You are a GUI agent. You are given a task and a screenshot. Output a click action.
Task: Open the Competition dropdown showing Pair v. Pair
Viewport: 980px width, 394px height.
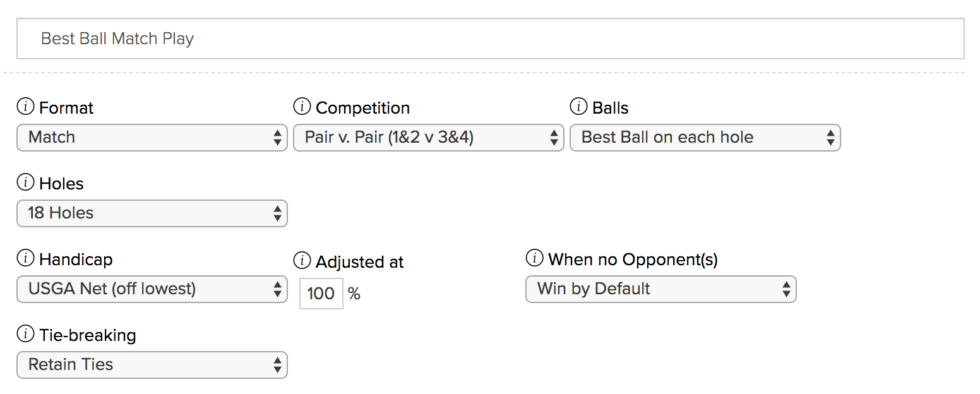coord(428,137)
